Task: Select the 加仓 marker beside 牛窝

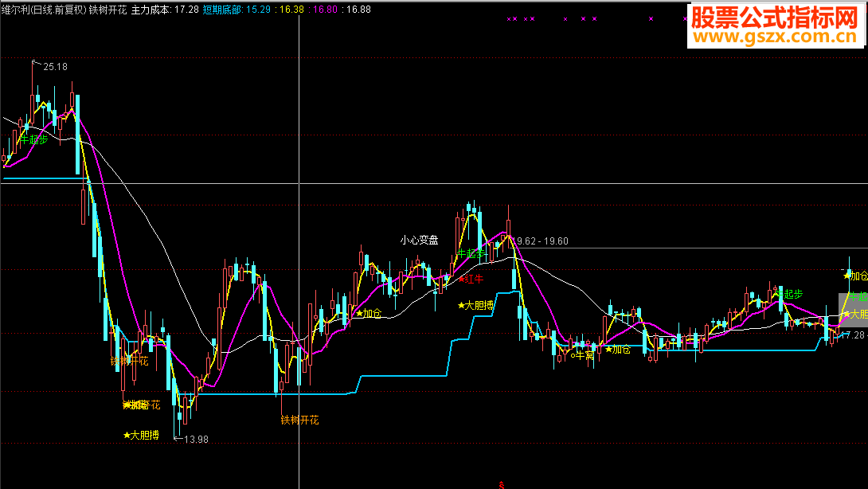Action: point(618,350)
